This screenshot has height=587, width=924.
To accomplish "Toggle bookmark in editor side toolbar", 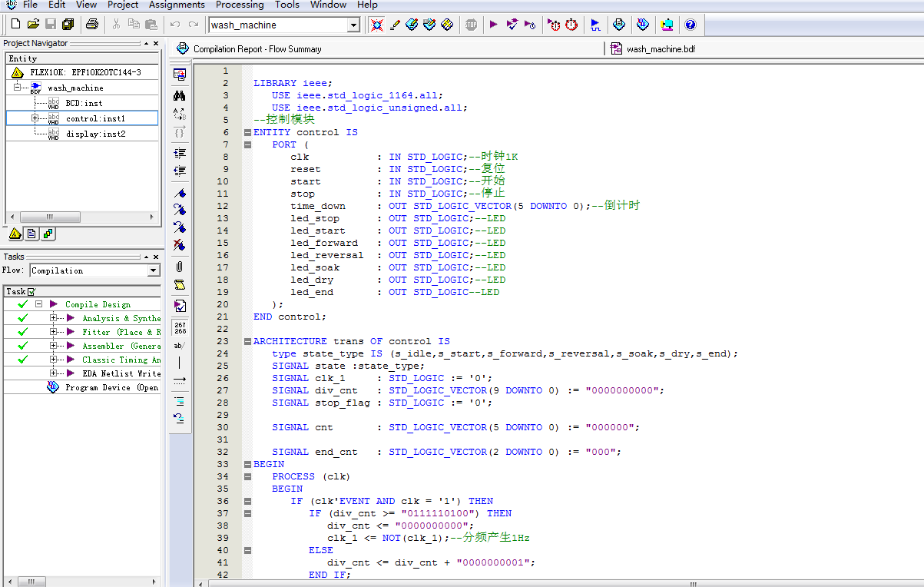I will 179,193.
